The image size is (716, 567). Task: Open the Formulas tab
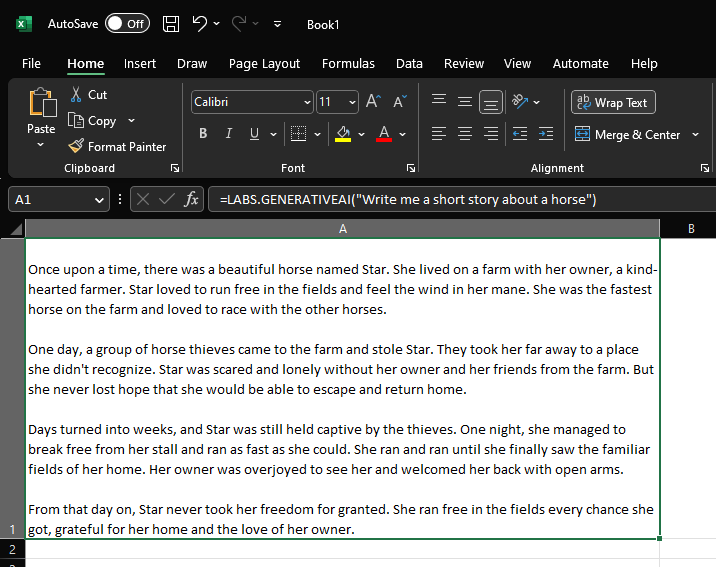tap(348, 63)
